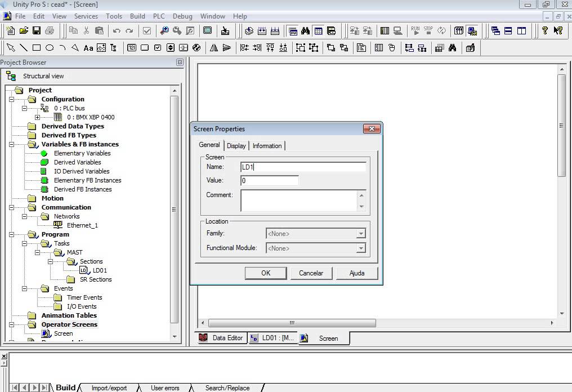Open the Debug menu
572x392 pixels.
click(x=182, y=16)
